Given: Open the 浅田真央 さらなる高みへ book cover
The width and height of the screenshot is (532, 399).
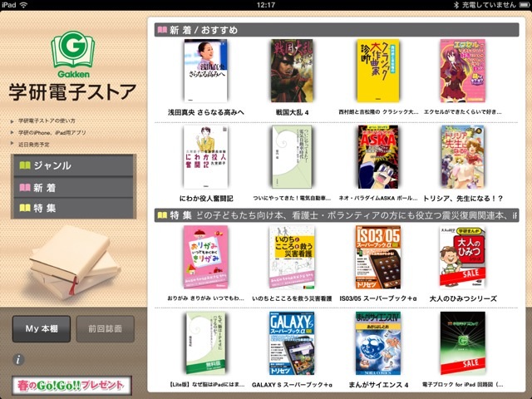Looking at the screenshot, I should point(205,71).
